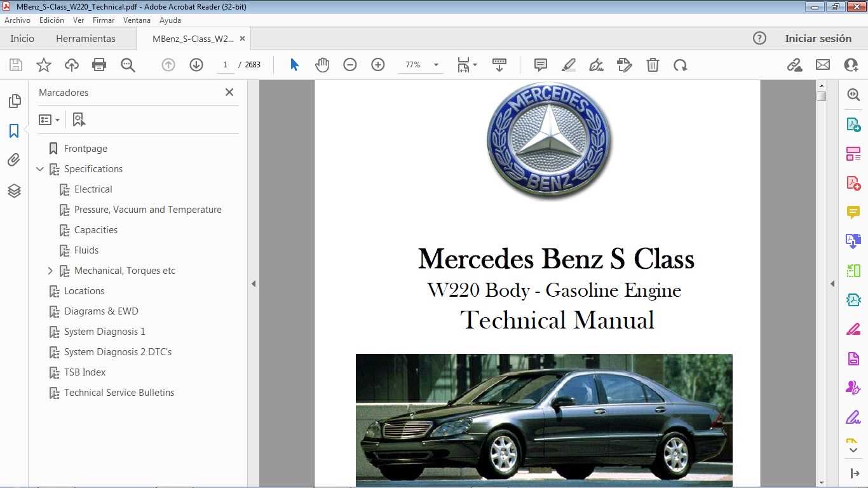Open the Electrical bookmark
Viewport: 868px width, 488px height.
pos(93,189)
